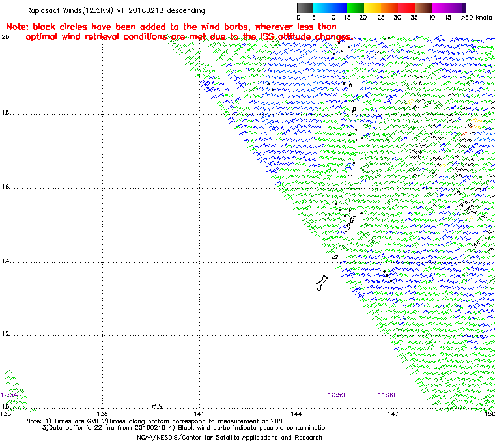Click the '144' longitude label on bottom axis

click(x=296, y=414)
